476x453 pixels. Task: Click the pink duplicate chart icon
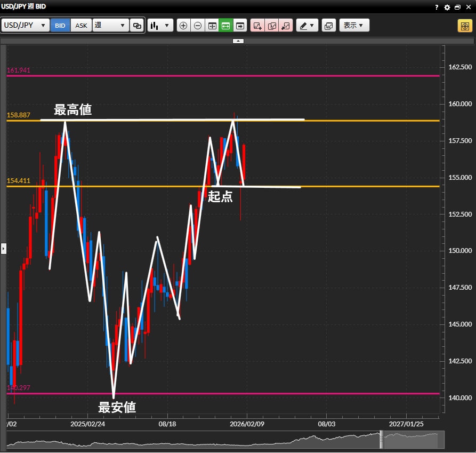[x=272, y=26]
